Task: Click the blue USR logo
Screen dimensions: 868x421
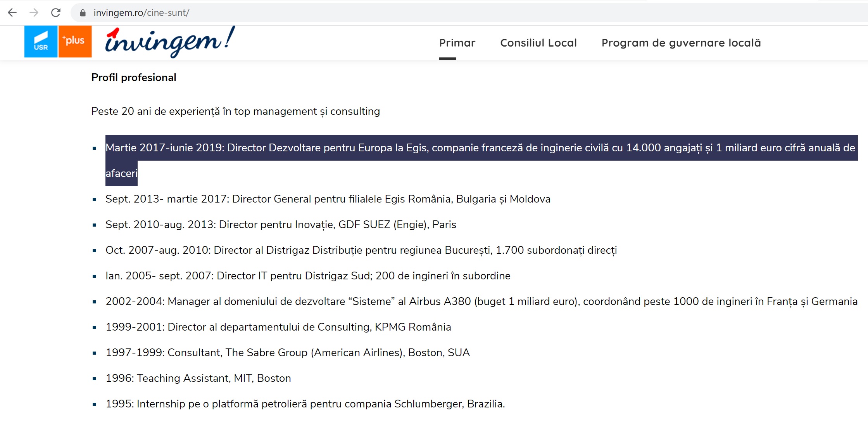Action: (41, 42)
